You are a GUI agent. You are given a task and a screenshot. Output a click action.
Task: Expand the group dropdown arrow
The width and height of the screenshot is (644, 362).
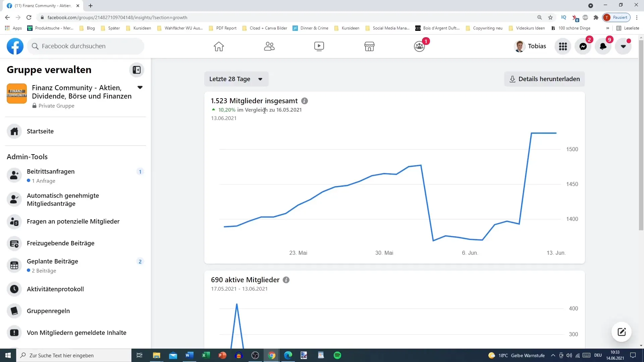click(140, 87)
